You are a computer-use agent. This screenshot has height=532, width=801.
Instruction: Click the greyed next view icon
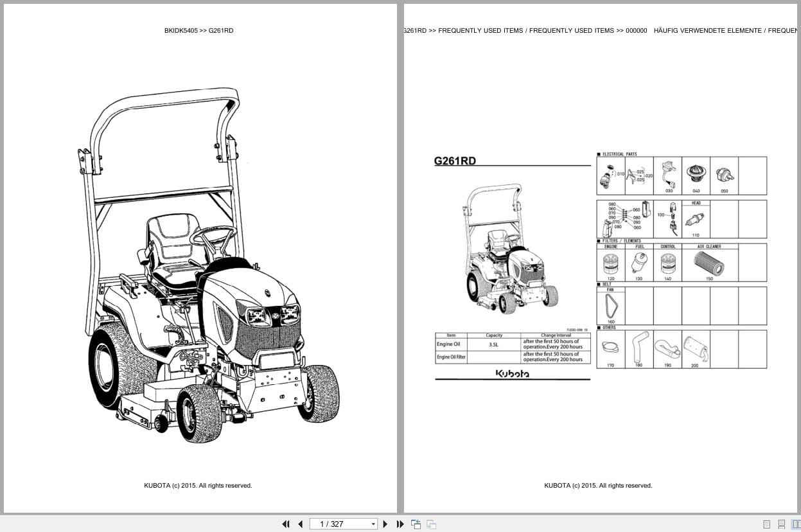pyautogui.click(x=432, y=524)
